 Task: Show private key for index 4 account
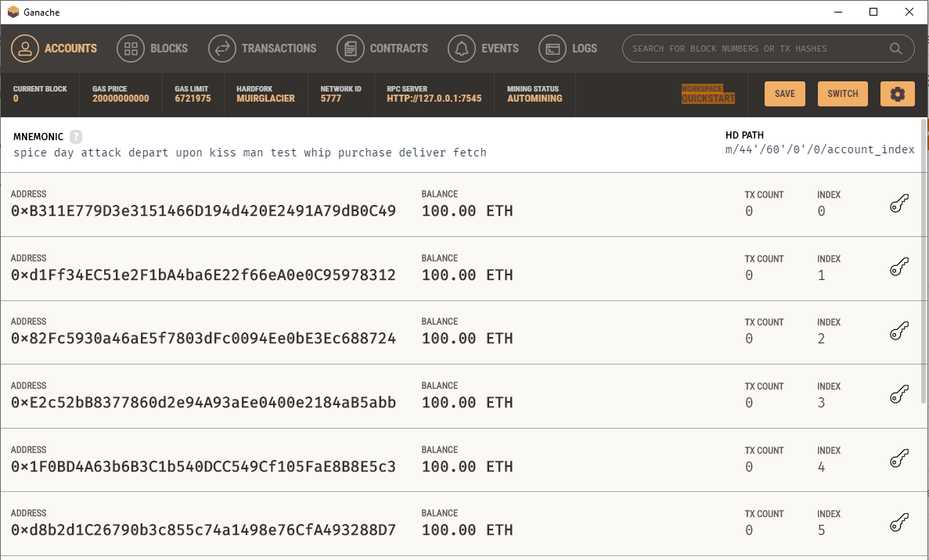tap(898, 459)
